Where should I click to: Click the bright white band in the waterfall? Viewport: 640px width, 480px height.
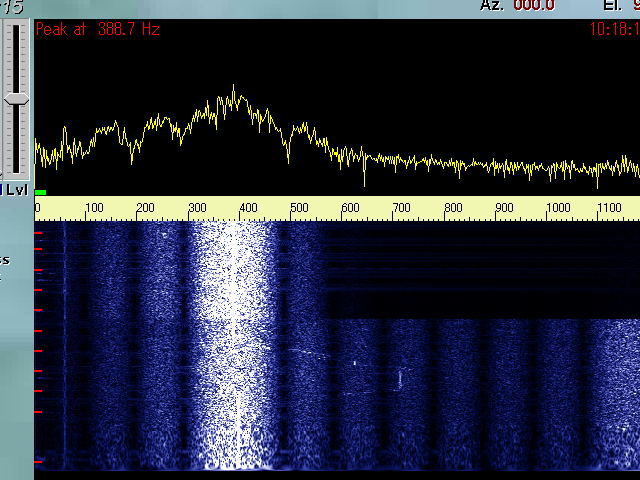[x=235, y=340]
